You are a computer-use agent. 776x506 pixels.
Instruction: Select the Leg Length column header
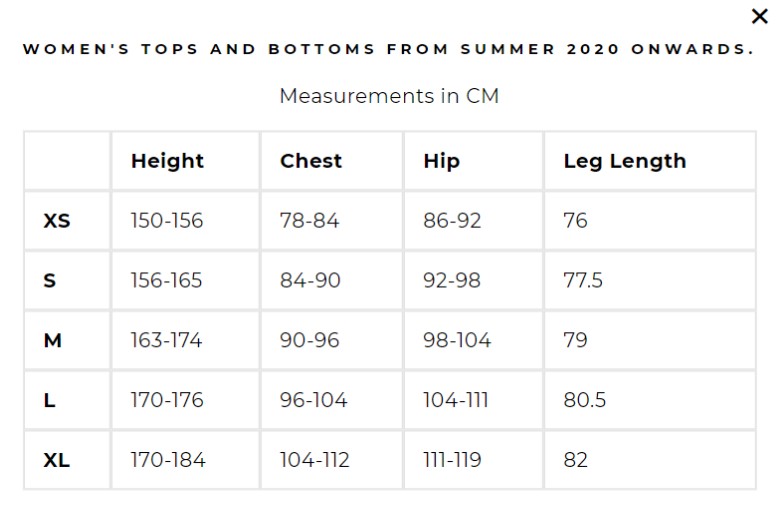coord(625,161)
